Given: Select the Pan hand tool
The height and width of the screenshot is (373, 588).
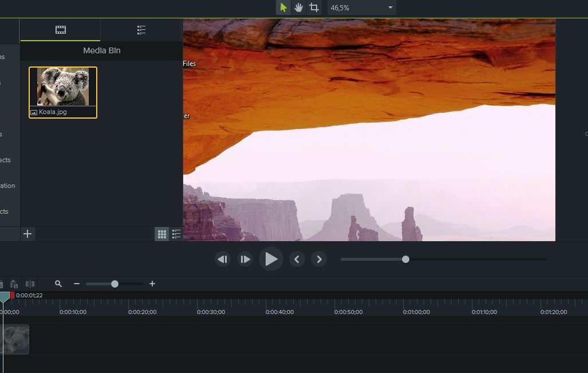Looking at the screenshot, I should 298,7.
